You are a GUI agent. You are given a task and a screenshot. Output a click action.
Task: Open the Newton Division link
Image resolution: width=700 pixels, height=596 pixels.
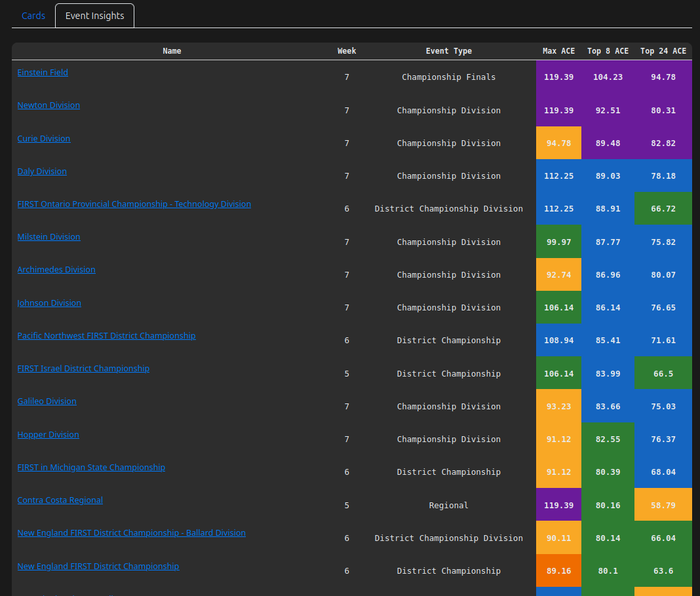click(x=49, y=105)
